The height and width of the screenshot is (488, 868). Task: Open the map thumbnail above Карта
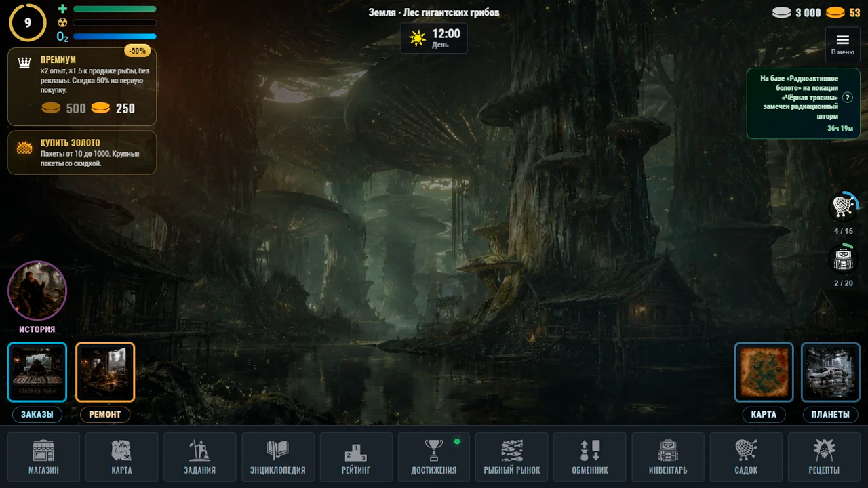(x=764, y=372)
